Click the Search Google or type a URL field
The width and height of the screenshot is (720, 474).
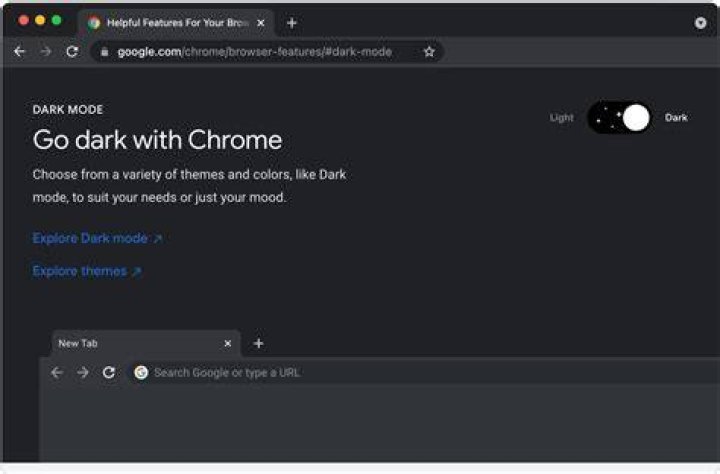point(424,372)
